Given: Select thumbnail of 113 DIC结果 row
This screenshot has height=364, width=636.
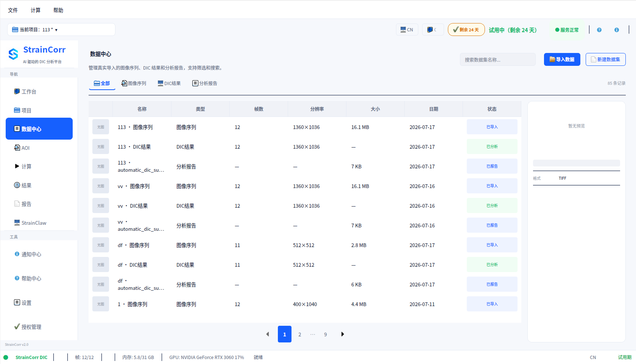Looking at the screenshot, I should 101,147.
